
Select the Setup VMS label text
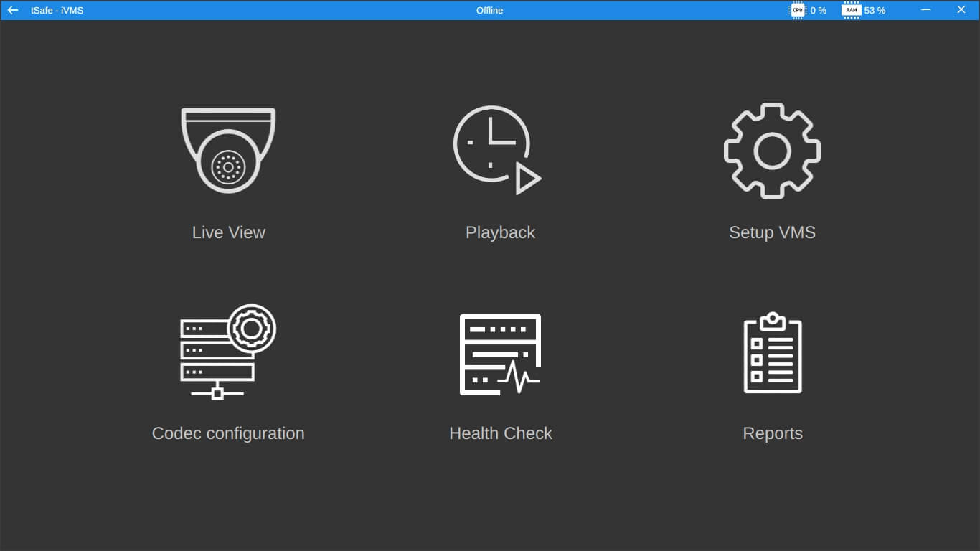772,232
